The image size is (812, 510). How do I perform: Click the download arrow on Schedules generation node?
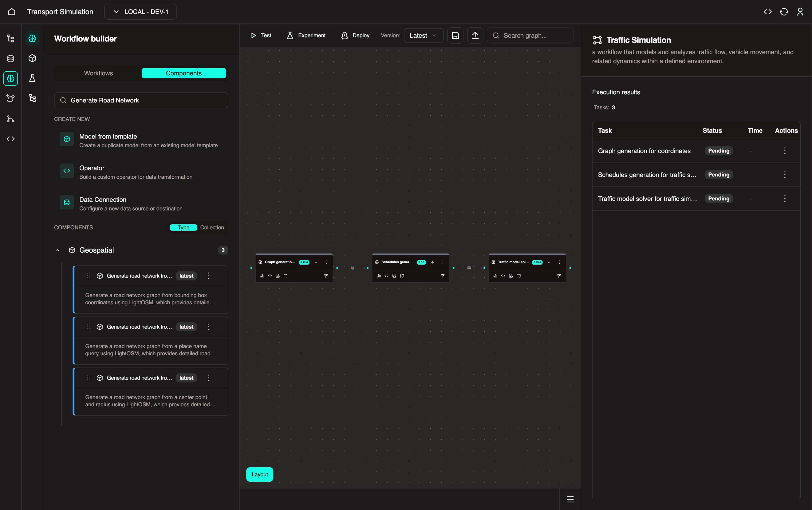(x=432, y=262)
